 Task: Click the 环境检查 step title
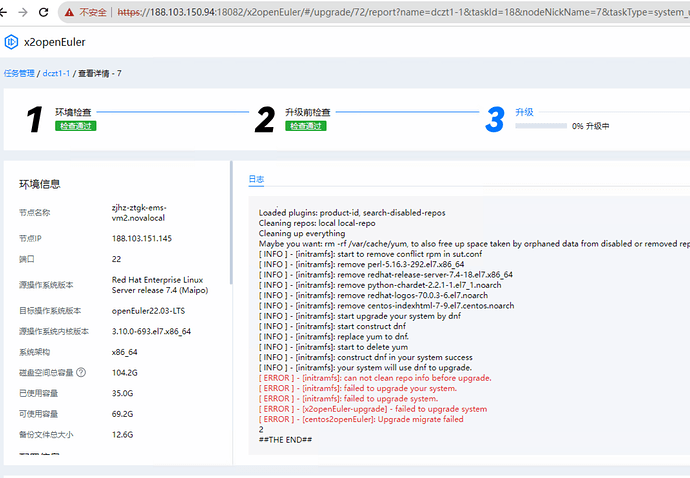(75, 112)
